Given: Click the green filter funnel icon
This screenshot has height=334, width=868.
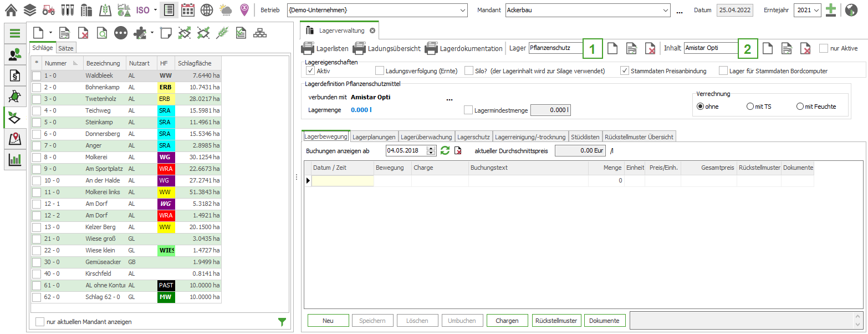Looking at the screenshot, I should click(282, 322).
